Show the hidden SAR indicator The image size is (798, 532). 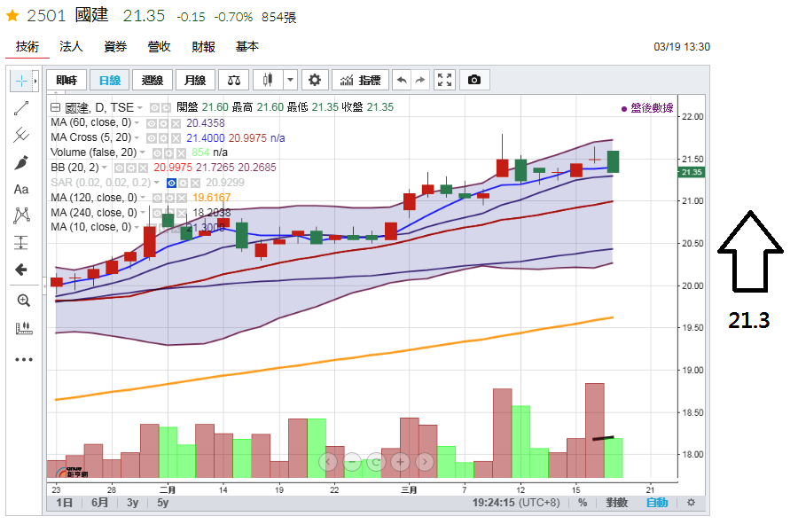point(171,183)
